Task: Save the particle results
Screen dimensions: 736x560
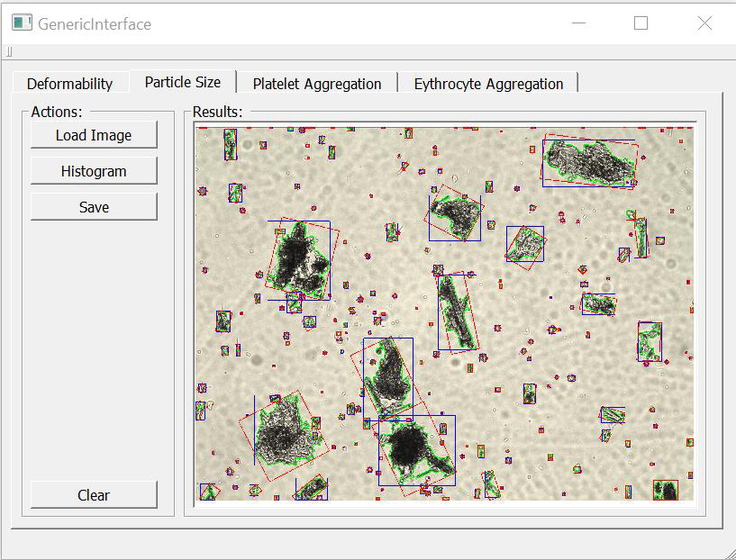Action: pos(94,207)
